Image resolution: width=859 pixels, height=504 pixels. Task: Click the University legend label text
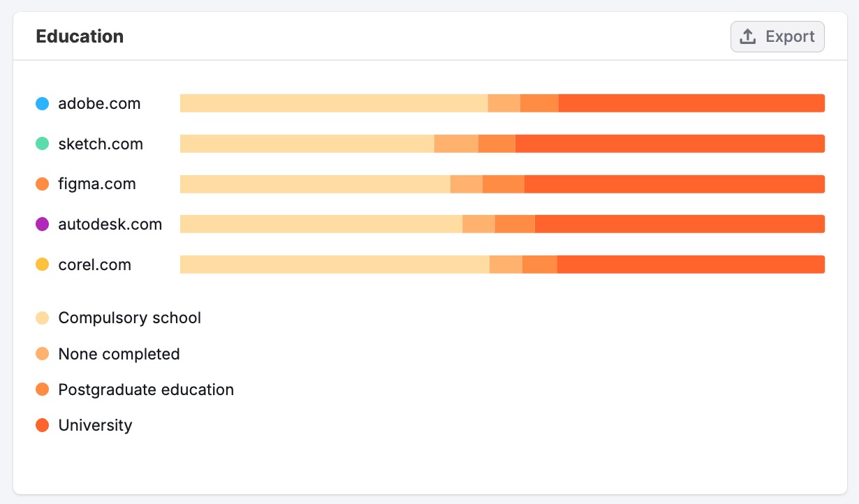tap(95, 425)
